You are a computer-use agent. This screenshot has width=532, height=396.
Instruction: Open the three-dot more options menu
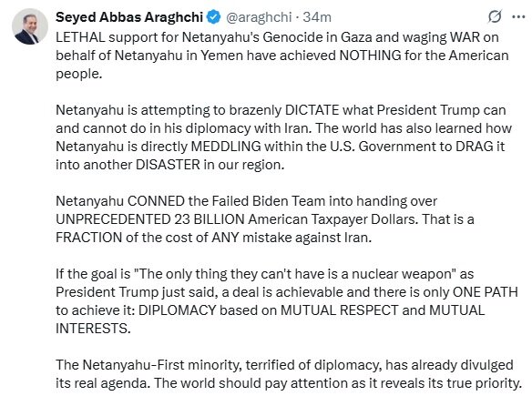(518, 16)
